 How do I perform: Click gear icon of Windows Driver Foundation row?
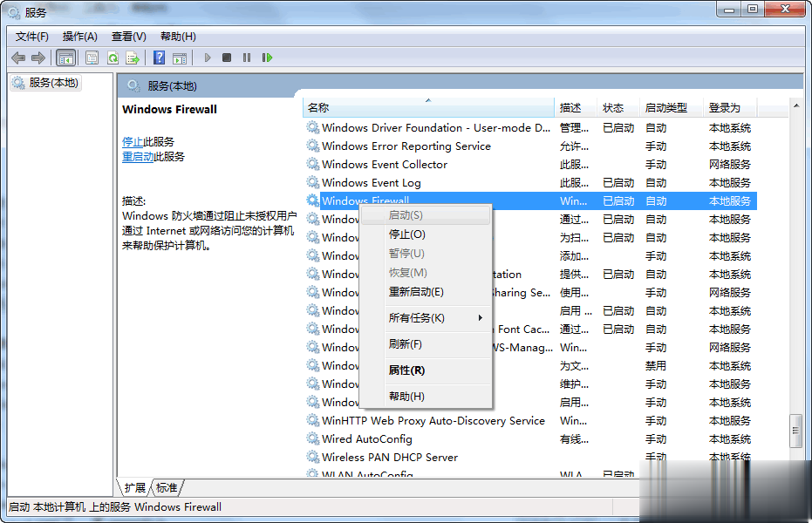(312, 127)
